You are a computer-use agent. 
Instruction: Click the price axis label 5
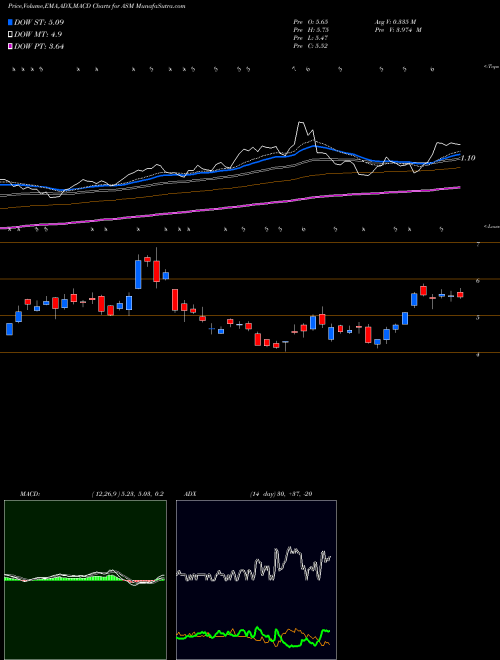[478, 317]
